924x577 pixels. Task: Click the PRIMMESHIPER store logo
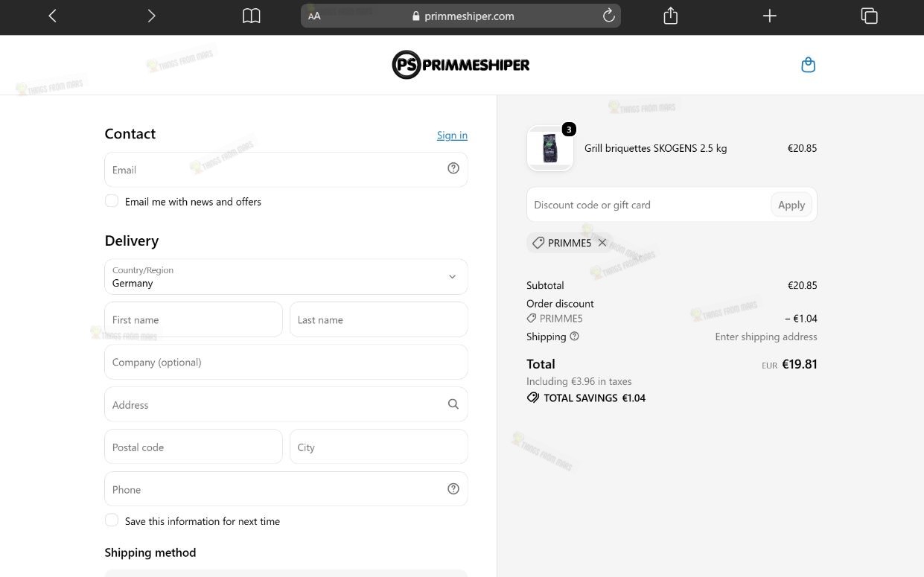pyautogui.click(x=461, y=65)
